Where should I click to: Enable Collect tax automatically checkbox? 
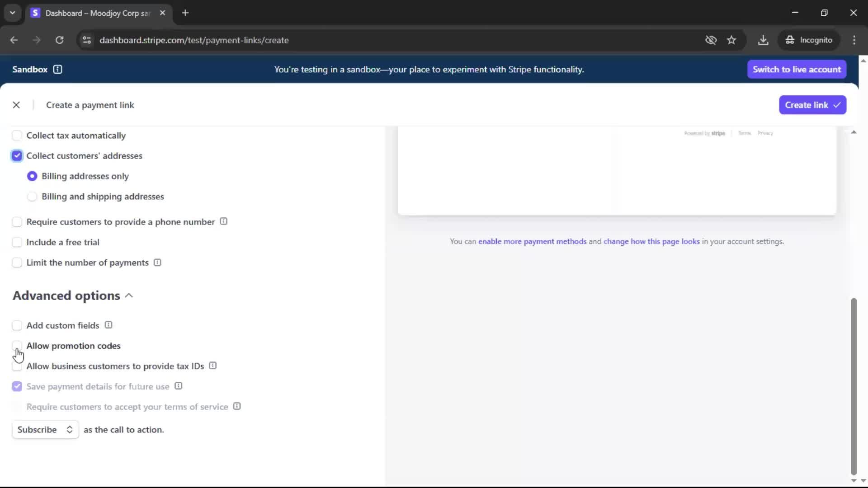17,136
